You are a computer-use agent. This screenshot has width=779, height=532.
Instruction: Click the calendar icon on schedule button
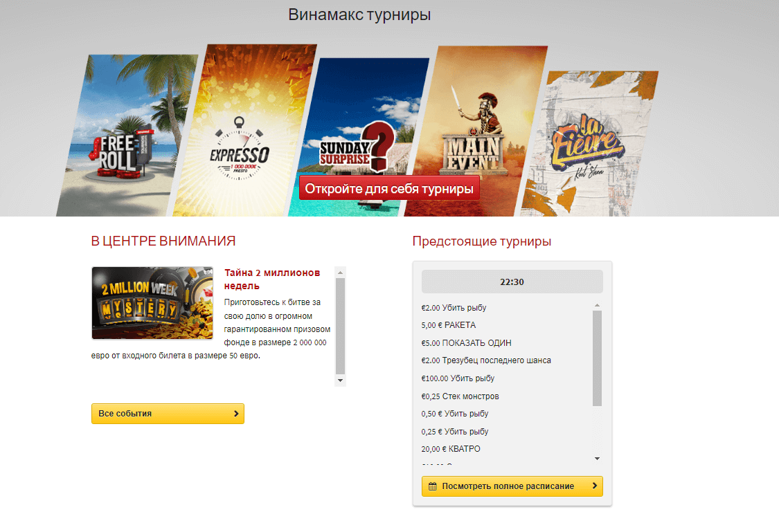pyautogui.click(x=433, y=486)
